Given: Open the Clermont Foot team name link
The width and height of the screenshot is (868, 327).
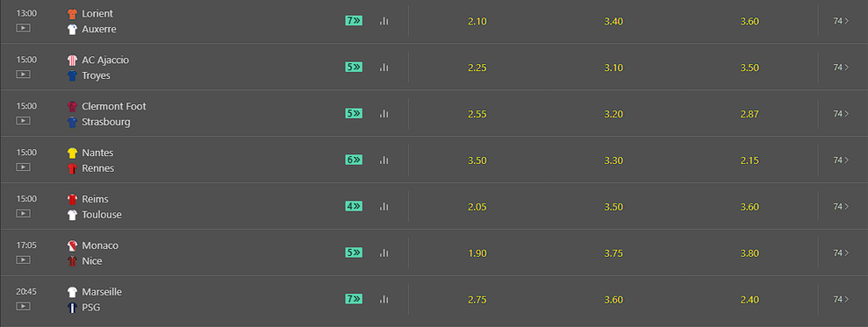Looking at the screenshot, I should (x=114, y=106).
